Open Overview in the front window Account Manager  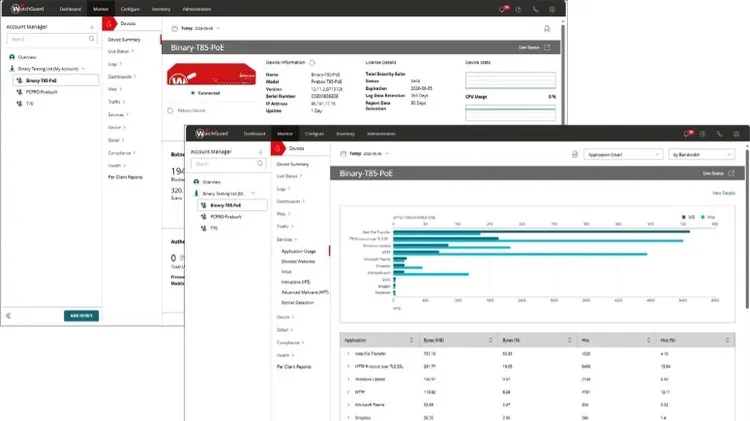pyautogui.click(x=211, y=182)
